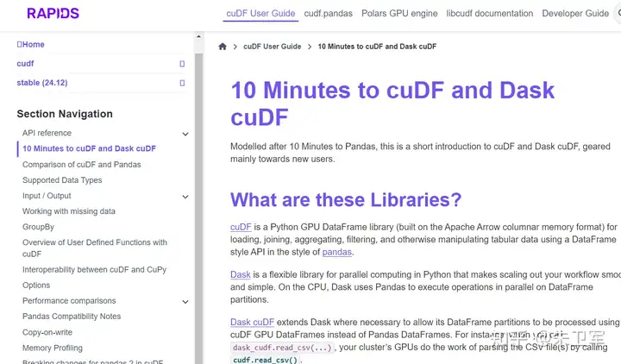Screen dimensions: 621x364
Task: Follow the cuDF link in text
Action: click(x=241, y=227)
